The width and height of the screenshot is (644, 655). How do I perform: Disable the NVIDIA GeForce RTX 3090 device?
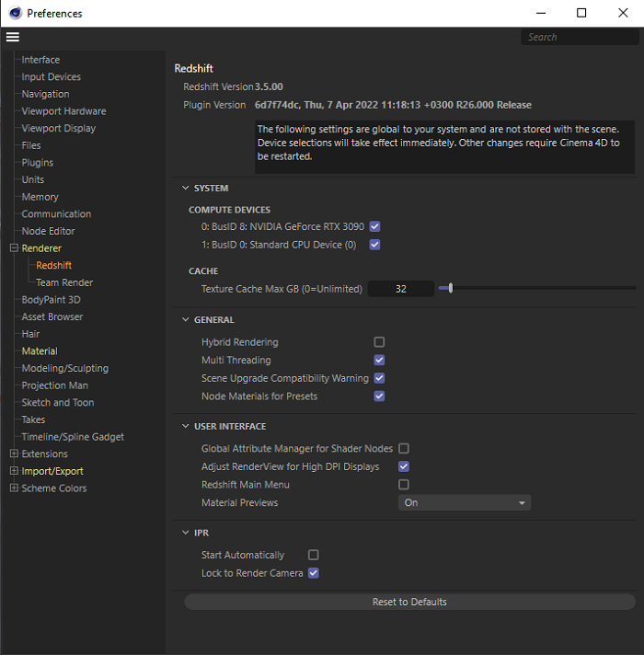coord(374,226)
